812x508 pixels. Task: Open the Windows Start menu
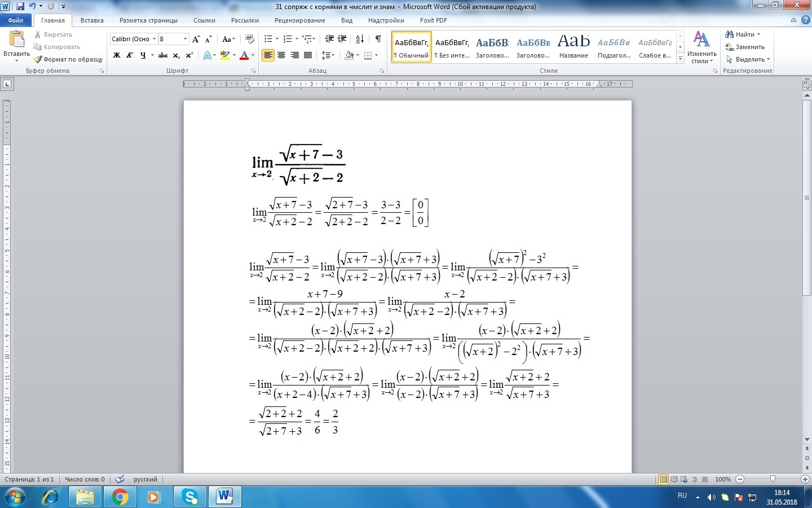click(15, 497)
